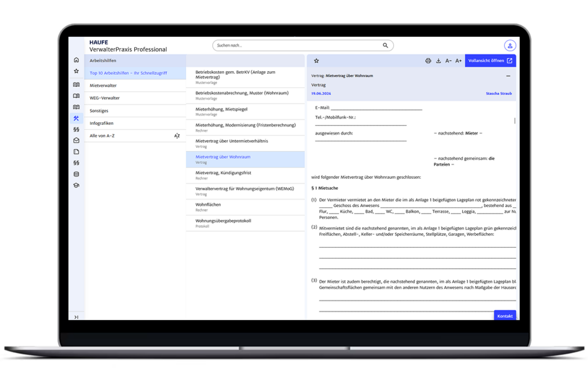Bookmark the document with the star toggle
This screenshot has height=385, width=588.
pos(317,61)
